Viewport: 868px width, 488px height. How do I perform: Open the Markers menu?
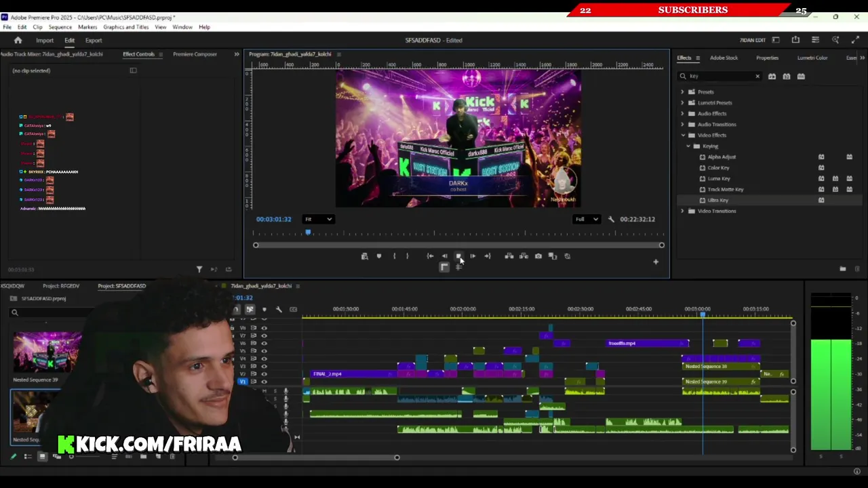87,27
